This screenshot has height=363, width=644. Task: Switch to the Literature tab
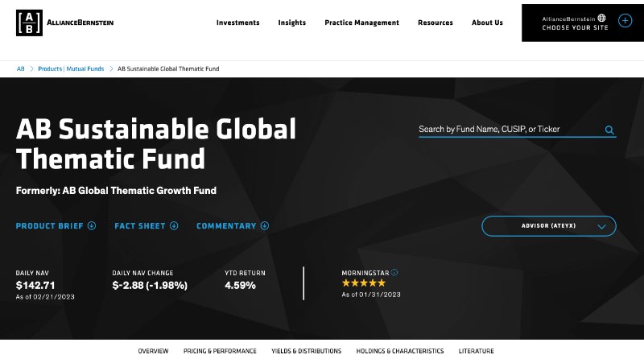[477, 351]
